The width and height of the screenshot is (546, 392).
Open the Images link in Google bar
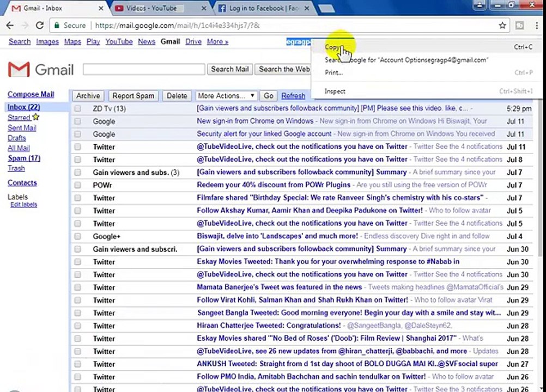pyautogui.click(x=47, y=42)
